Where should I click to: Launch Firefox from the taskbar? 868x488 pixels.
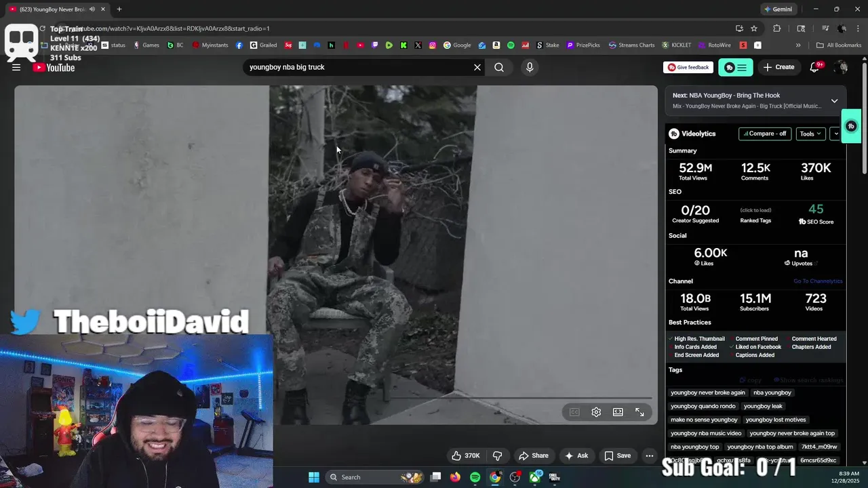[x=455, y=477]
